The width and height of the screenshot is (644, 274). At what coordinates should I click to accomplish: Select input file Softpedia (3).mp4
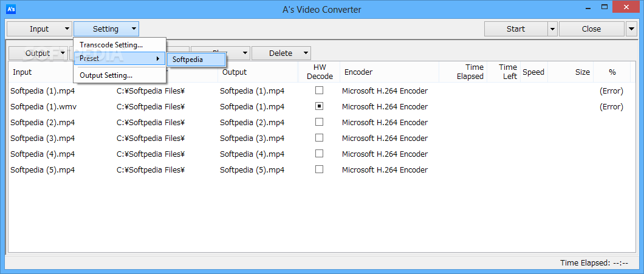click(43, 139)
